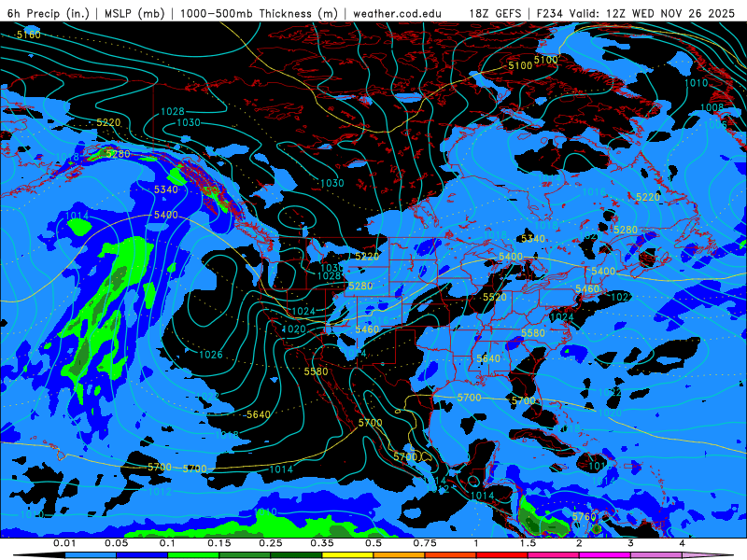Click the '3' legend value

pos(631,543)
